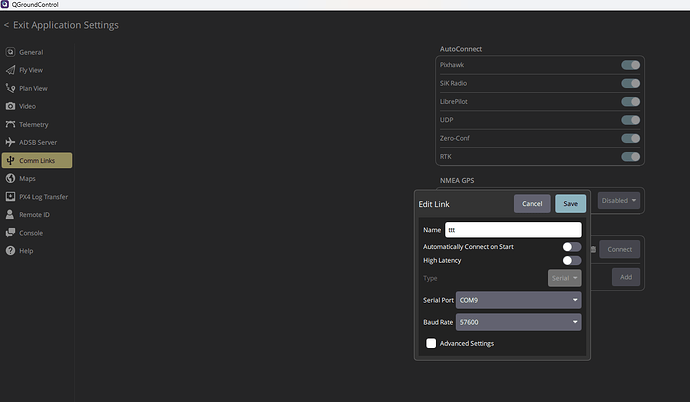Click the Connect button

tap(620, 249)
